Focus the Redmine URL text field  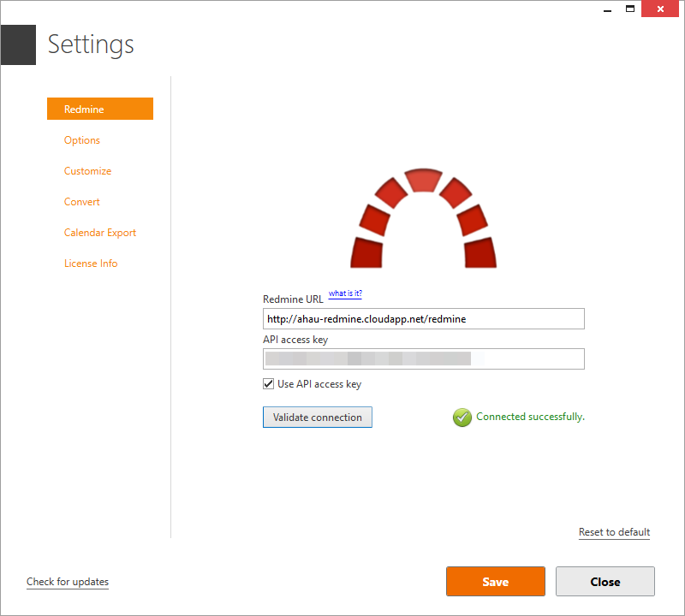click(423, 319)
